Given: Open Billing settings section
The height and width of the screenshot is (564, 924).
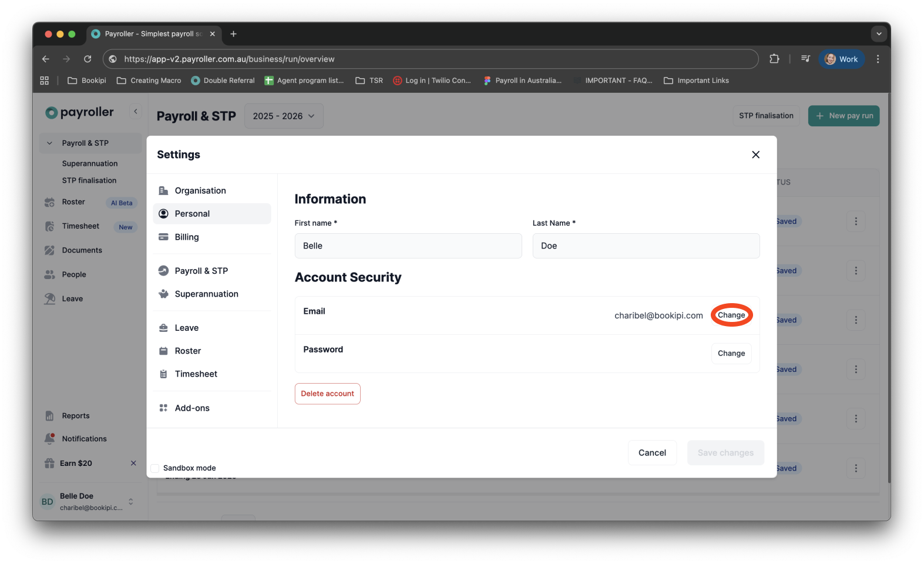Looking at the screenshot, I should tap(212, 237).
